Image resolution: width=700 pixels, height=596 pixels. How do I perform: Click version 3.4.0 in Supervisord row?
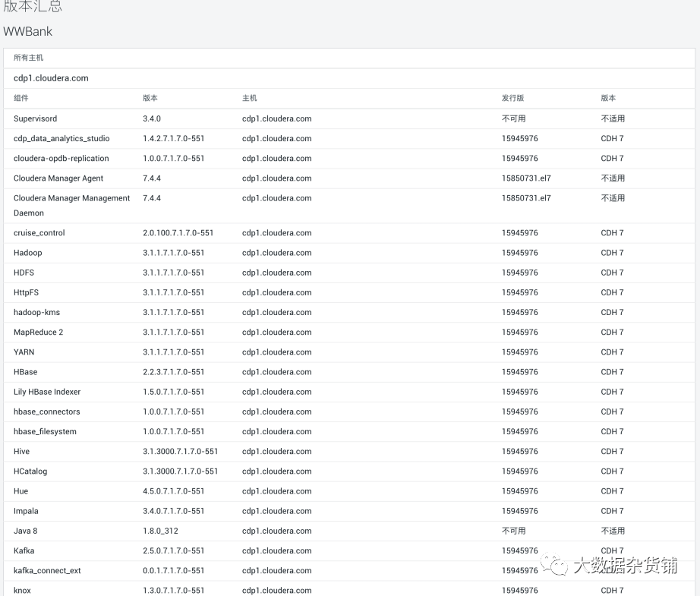pyautogui.click(x=152, y=118)
